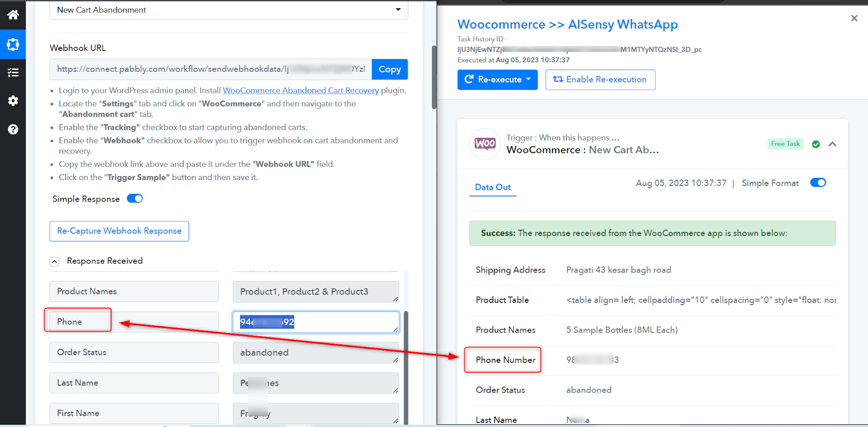Click Re-Capture Webhook Response button
The width and height of the screenshot is (868, 427).
pos(119,231)
